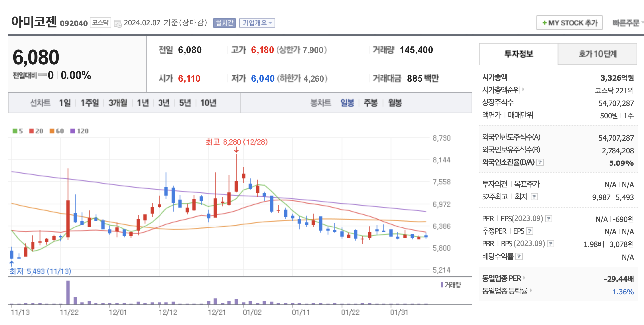Viewport: 644px width, 325px height.
Task: Click the help icon next to EPS(2023.09)
Action: coord(549,219)
